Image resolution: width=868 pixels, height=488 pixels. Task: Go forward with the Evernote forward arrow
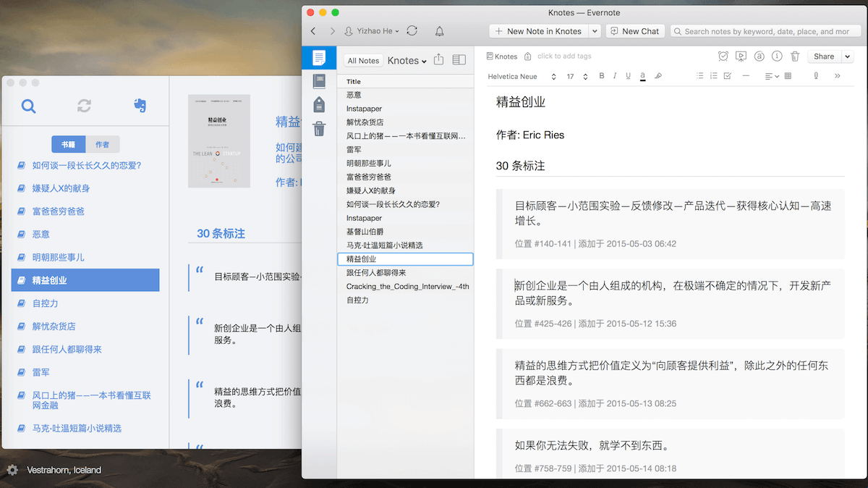[332, 31]
